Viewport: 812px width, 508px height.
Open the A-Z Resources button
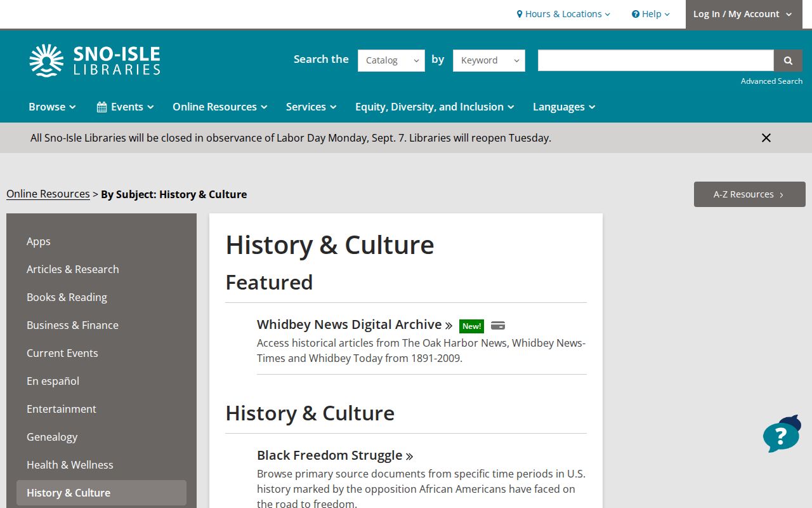pos(750,194)
